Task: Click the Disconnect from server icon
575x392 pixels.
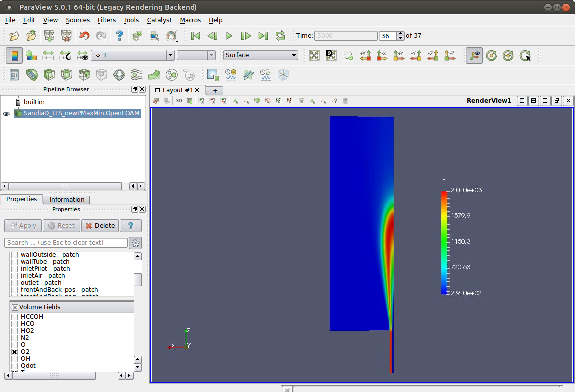Action: tap(66, 36)
